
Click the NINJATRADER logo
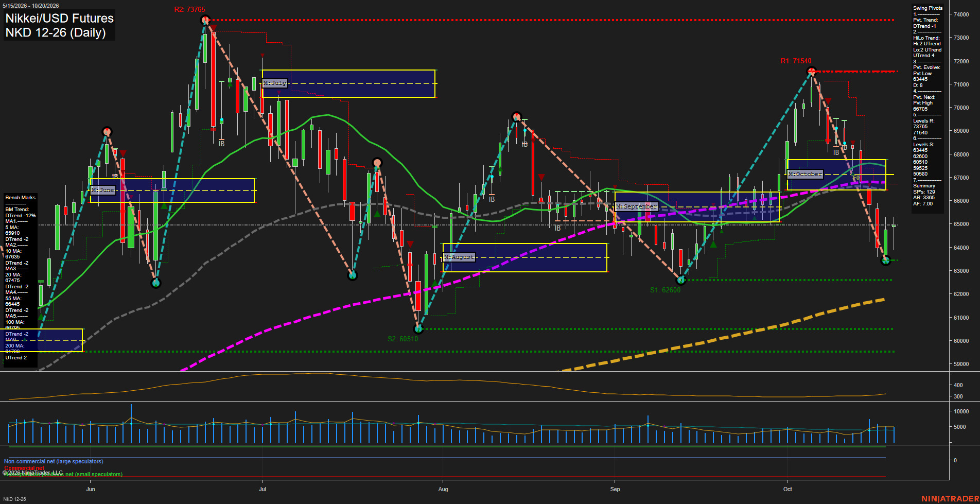tap(950, 499)
